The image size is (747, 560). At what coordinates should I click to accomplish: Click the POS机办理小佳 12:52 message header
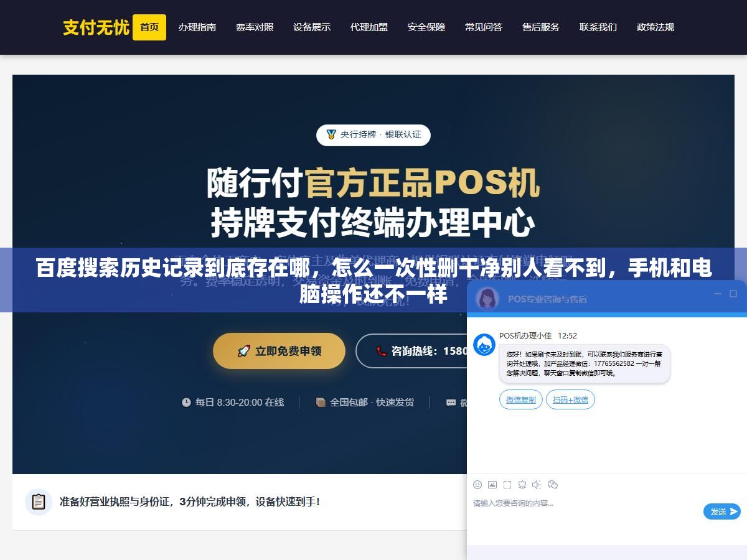pos(538,335)
